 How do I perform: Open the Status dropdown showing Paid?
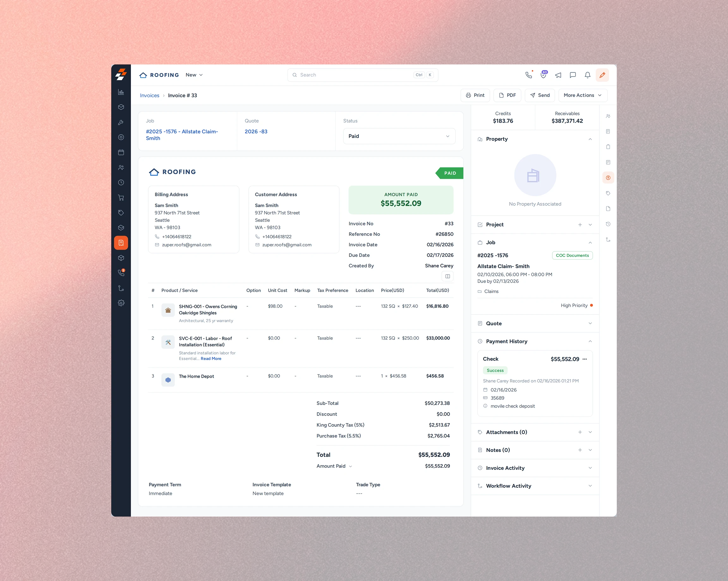(399, 136)
